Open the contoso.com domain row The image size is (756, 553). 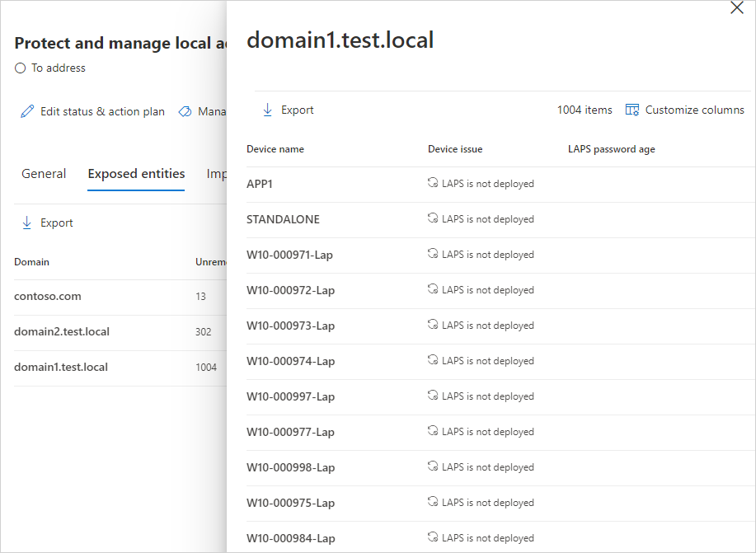[x=48, y=296]
